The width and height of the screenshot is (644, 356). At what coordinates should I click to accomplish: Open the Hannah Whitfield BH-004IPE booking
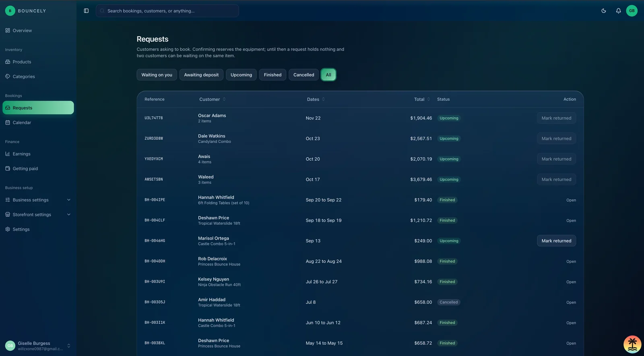(x=571, y=200)
